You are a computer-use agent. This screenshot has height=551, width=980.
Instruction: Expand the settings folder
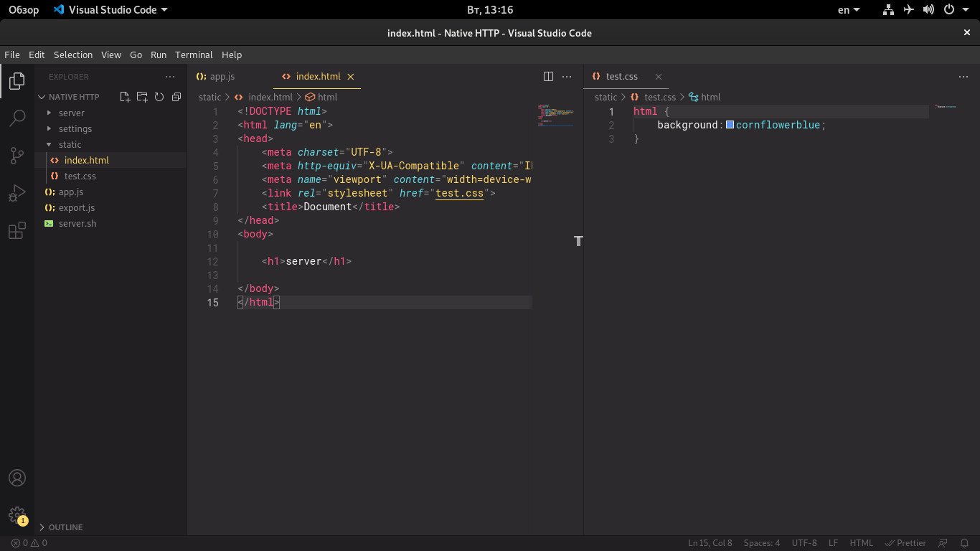(x=110, y=128)
